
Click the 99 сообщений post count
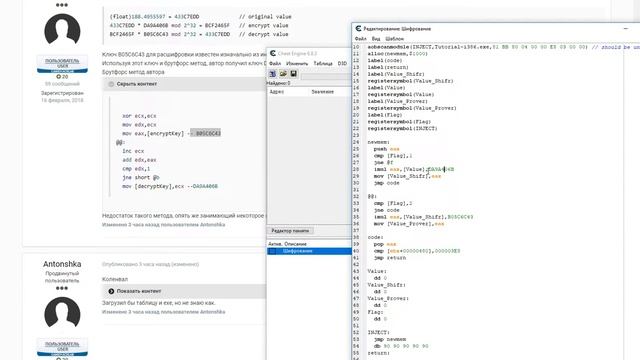click(62, 84)
